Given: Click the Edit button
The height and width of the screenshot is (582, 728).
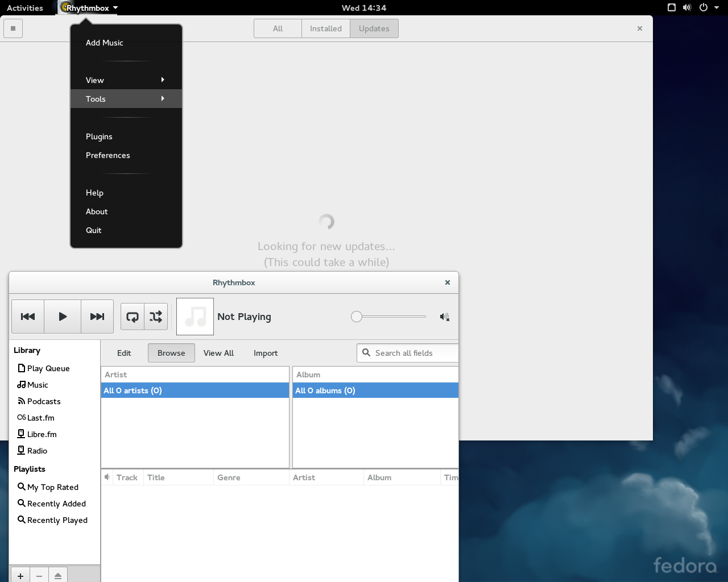Looking at the screenshot, I should (x=124, y=353).
